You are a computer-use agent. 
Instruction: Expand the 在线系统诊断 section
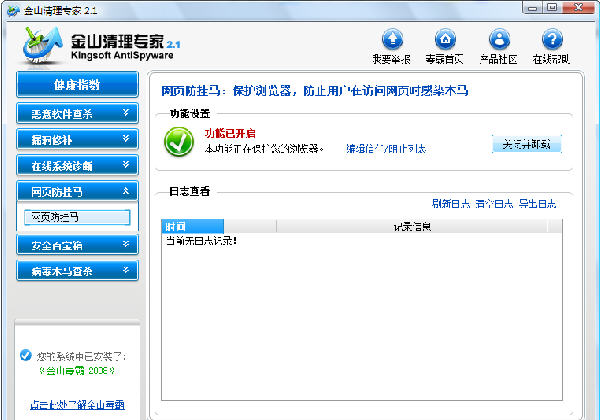[x=77, y=166]
